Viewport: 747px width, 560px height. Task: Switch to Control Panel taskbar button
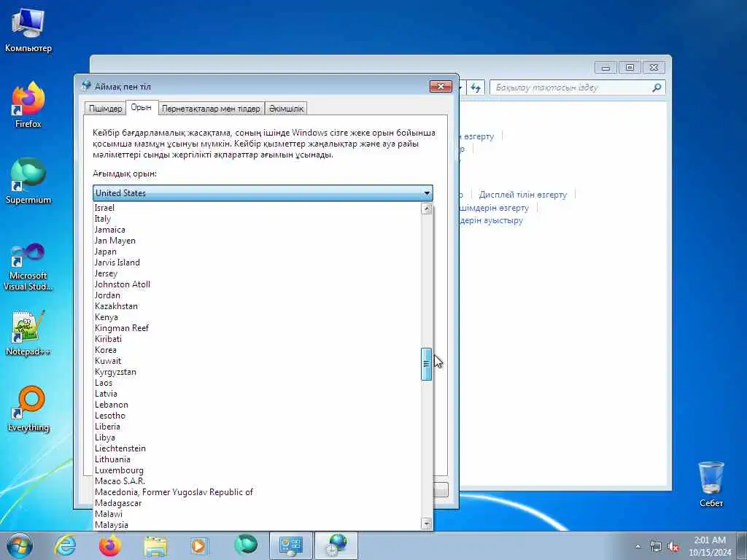(x=290, y=545)
